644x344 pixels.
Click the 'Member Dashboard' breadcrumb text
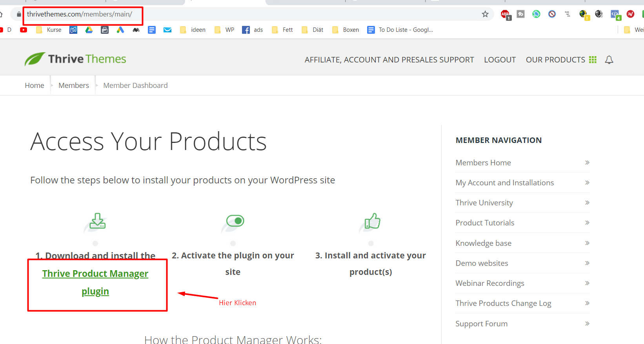click(135, 86)
